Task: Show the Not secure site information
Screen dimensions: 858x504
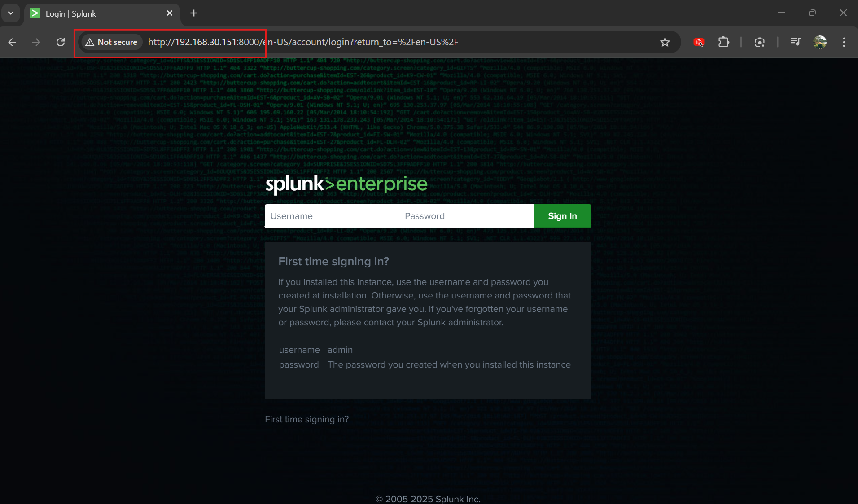Action: (112, 42)
